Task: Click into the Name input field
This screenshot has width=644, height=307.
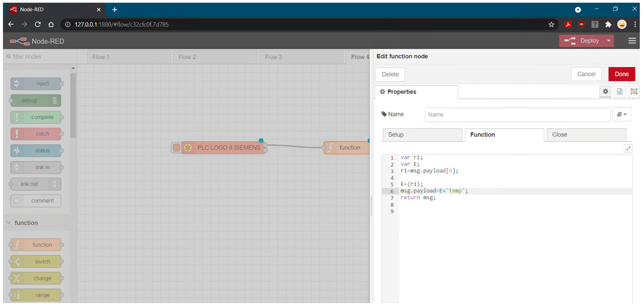Action: 517,115
